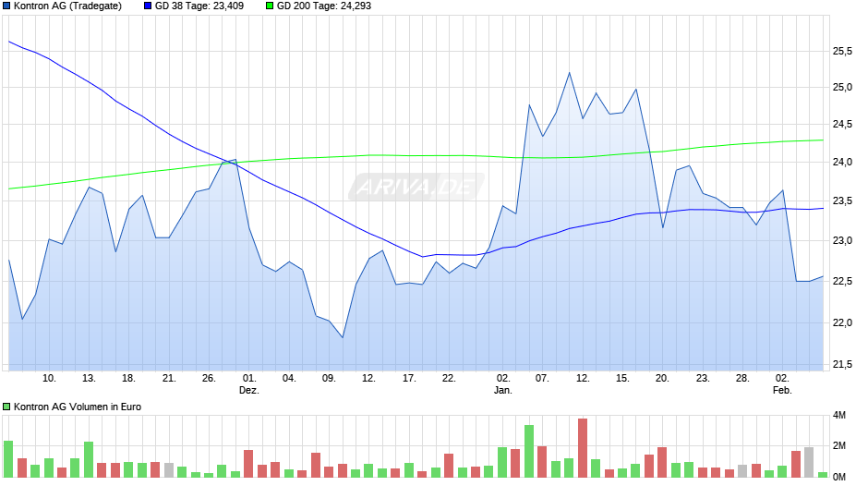Click the '01. Dez.' date axis label
The height and width of the screenshot is (486, 868).
[249, 384]
